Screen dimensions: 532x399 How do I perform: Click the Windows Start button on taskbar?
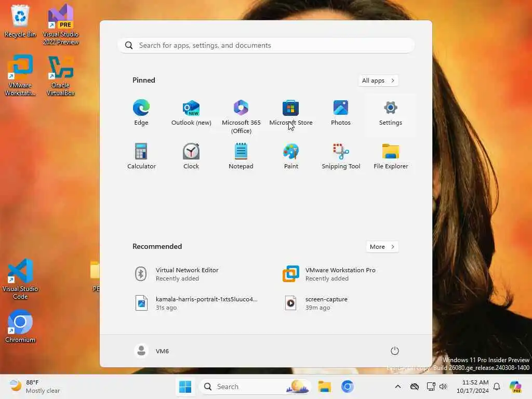[x=185, y=387]
